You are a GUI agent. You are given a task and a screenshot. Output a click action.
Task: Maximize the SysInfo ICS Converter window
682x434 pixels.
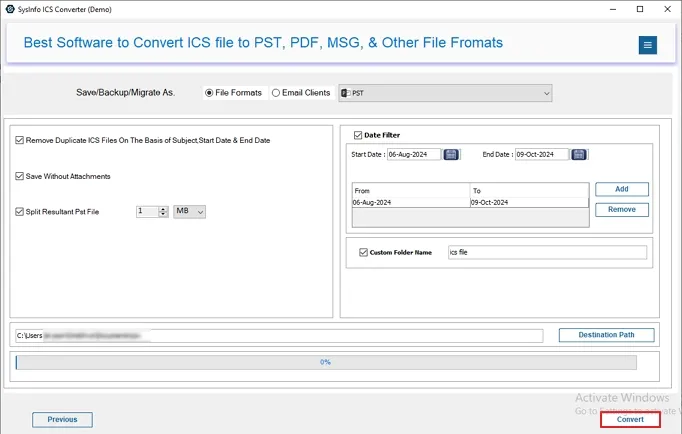640,9
